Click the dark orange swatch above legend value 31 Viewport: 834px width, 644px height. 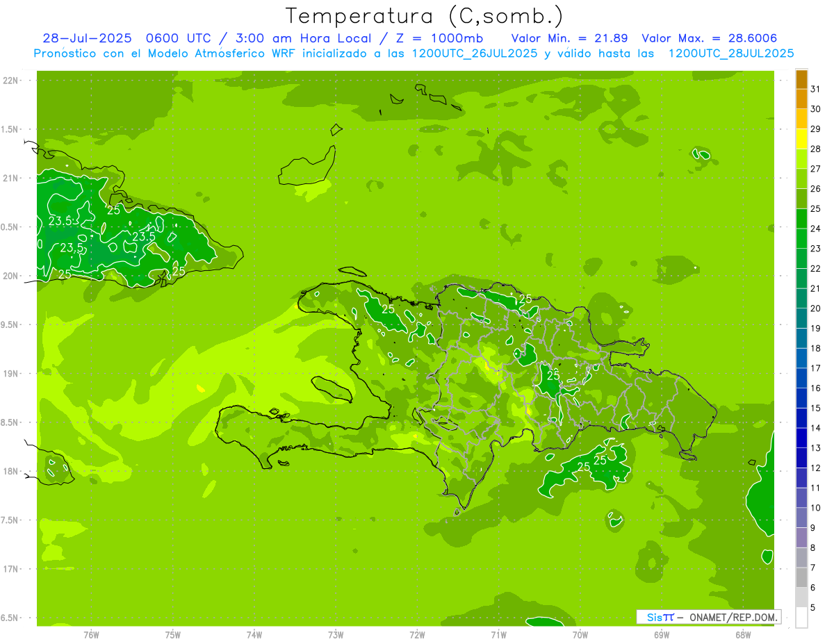[x=801, y=79]
